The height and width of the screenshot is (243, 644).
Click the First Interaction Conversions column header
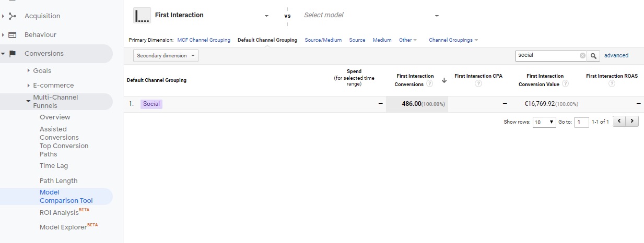(415, 80)
